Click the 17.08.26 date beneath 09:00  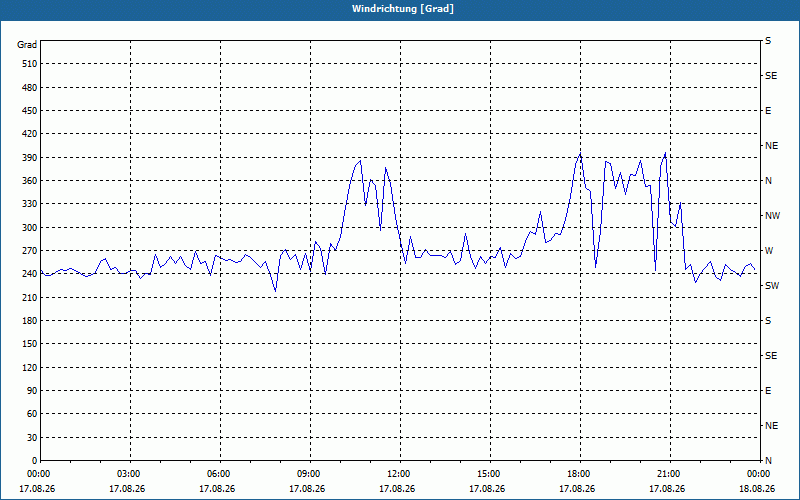[307, 489]
